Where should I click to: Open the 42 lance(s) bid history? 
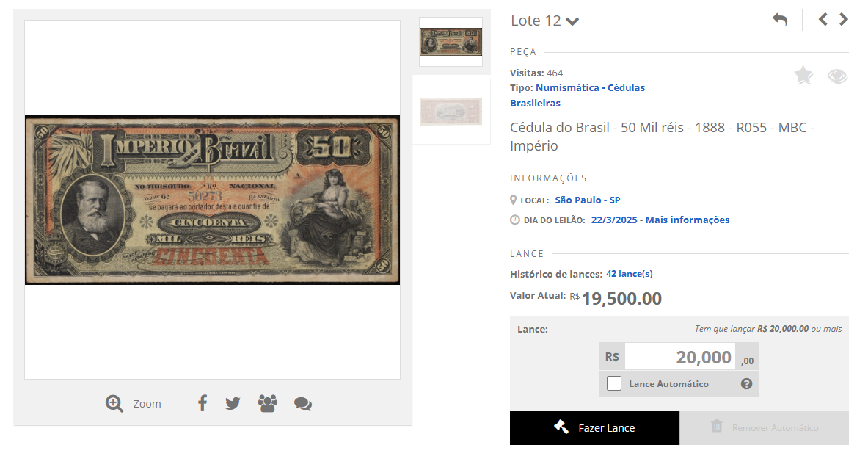pyautogui.click(x=630, y=274)
